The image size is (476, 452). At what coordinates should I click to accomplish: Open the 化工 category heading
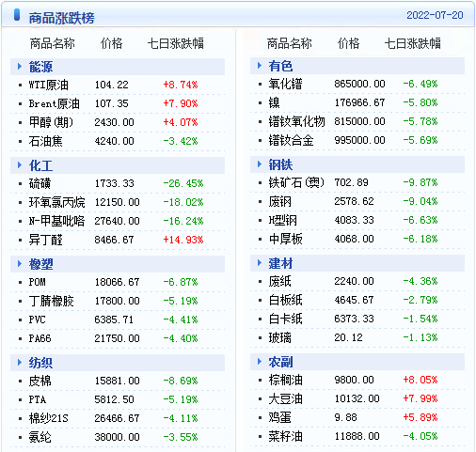(40, 165)
